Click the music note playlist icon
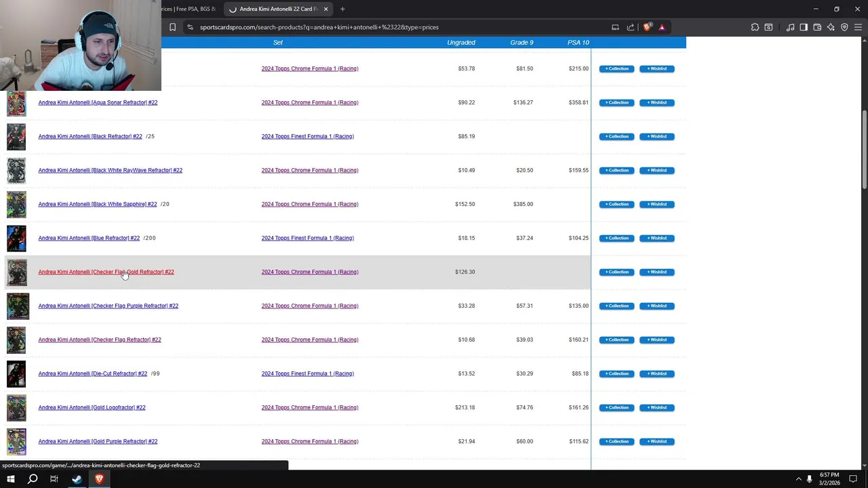 click(x=790, y=27)
